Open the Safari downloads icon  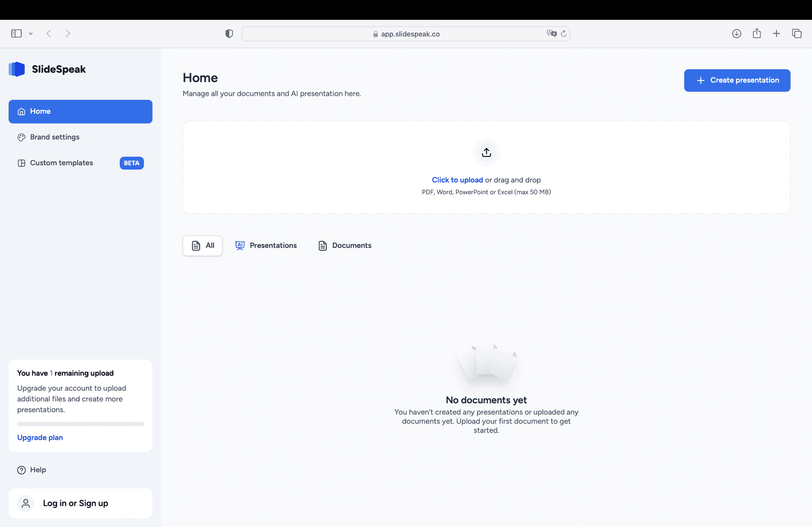tap(736, 34)
